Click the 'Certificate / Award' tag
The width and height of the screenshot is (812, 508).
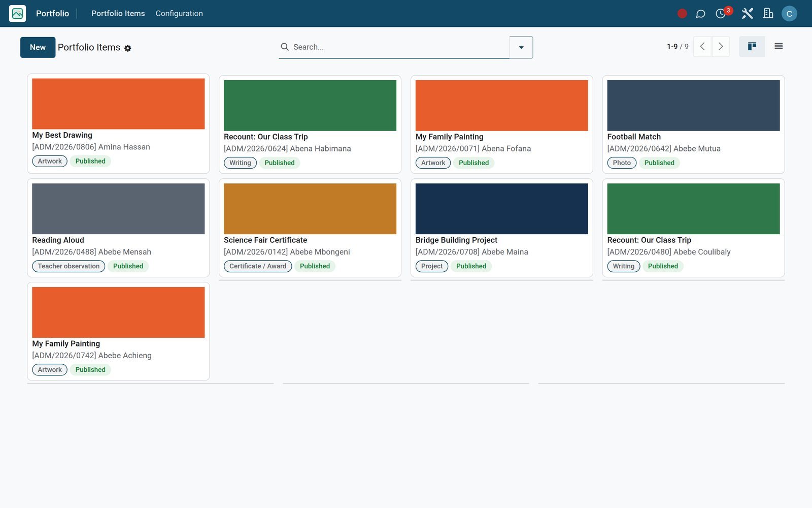pos(258,266)
